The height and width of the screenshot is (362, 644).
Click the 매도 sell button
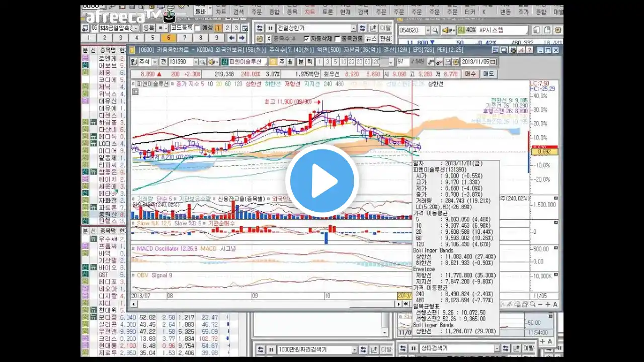pyautogui.click(x=489, y=74)
